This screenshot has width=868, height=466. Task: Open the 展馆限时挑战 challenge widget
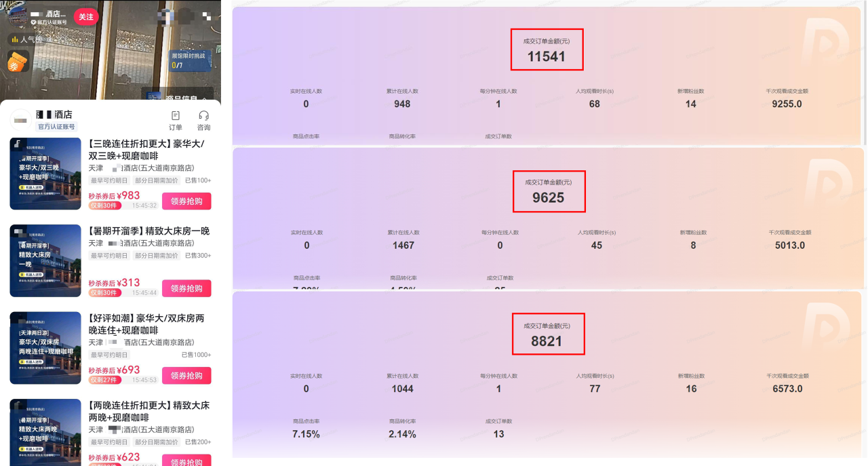(x=188, y=60)
